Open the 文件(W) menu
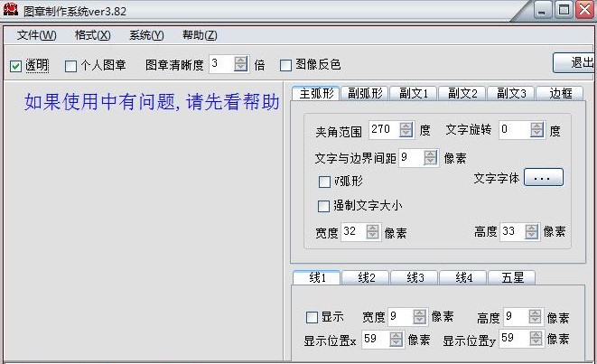Viewport: 597px width, 364px height. click(36, 35)
